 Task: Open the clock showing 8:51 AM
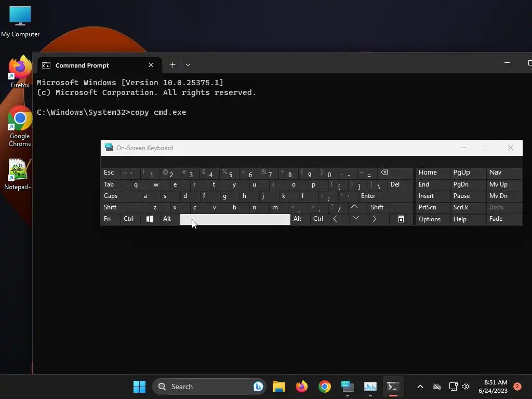tap(493, 387)
